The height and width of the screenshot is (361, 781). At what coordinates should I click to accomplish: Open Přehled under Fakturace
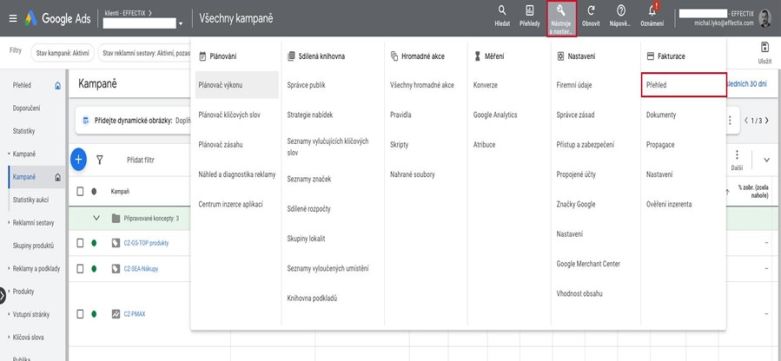coord(683,85)
